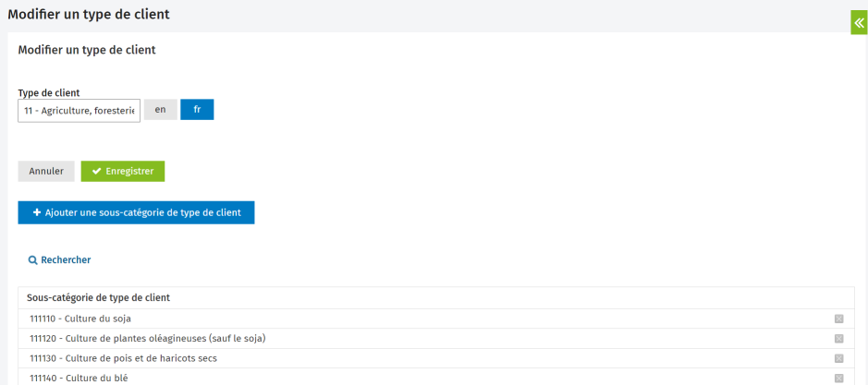Click the checkmark icon on Enregistrer
868x385 pixels.
coord(96,171)
